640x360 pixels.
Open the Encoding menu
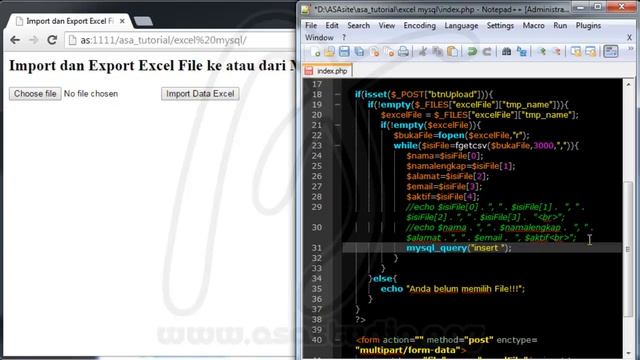pos(420,25)
